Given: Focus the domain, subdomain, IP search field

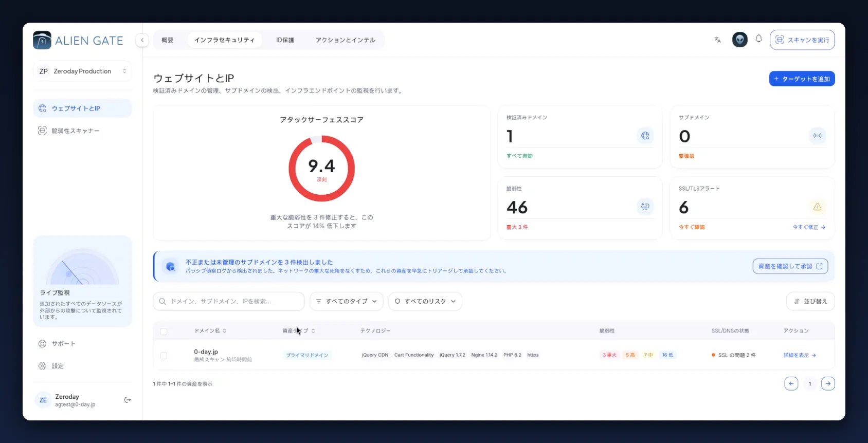Looking at the screenshot, I should [x=229, y=301].
